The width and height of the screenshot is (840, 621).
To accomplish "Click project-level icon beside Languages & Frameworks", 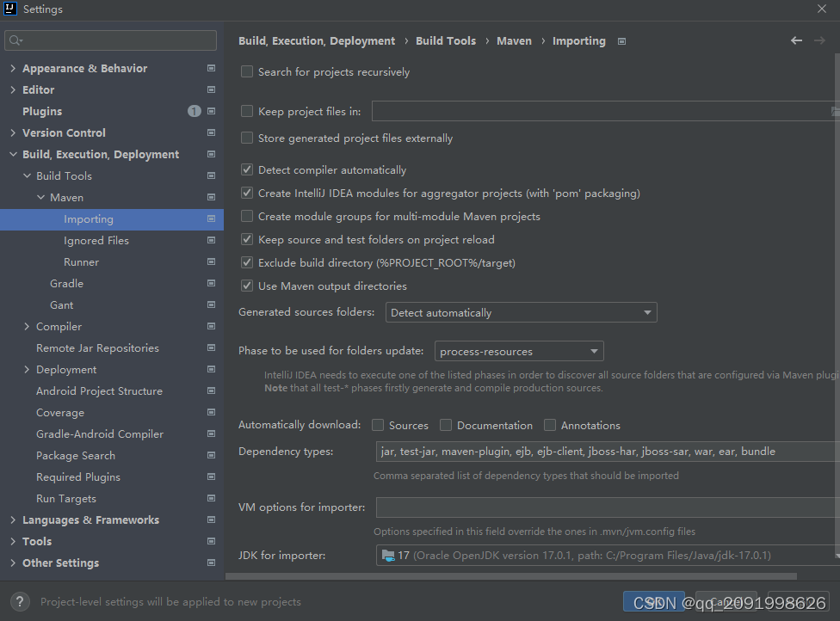I will pyautogui.click(x=211, y=520).
